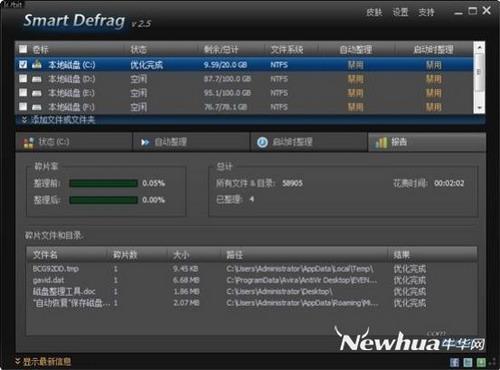Image resolution: width=500 pixels, height=370 pixels.
Task: Click the drive list scrollbar down arrow
Action: tap(479, 108)
